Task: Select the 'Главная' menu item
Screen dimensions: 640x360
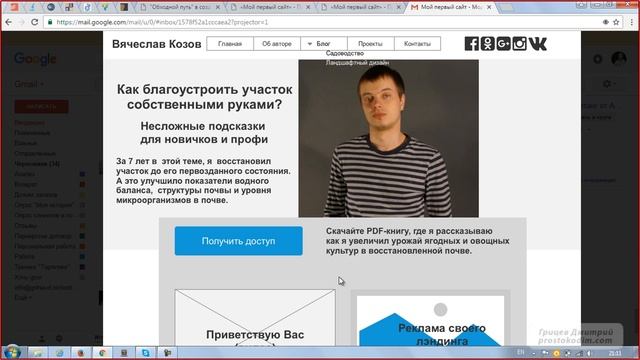Action: 230,44
